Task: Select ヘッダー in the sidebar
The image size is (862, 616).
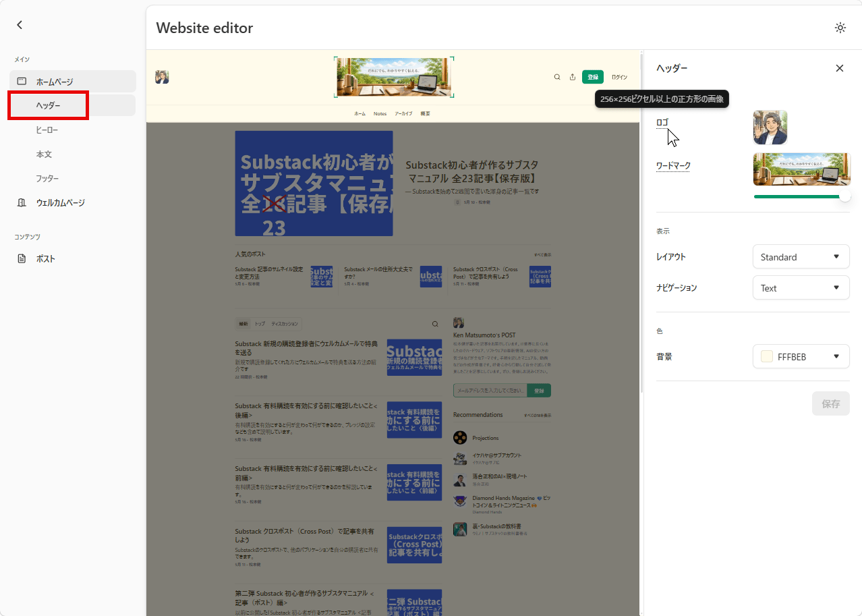Action: (73, 105)
